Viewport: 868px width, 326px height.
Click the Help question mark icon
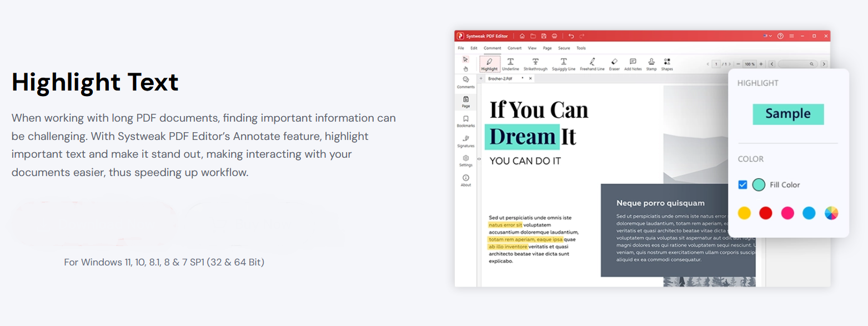pos(780,36)
